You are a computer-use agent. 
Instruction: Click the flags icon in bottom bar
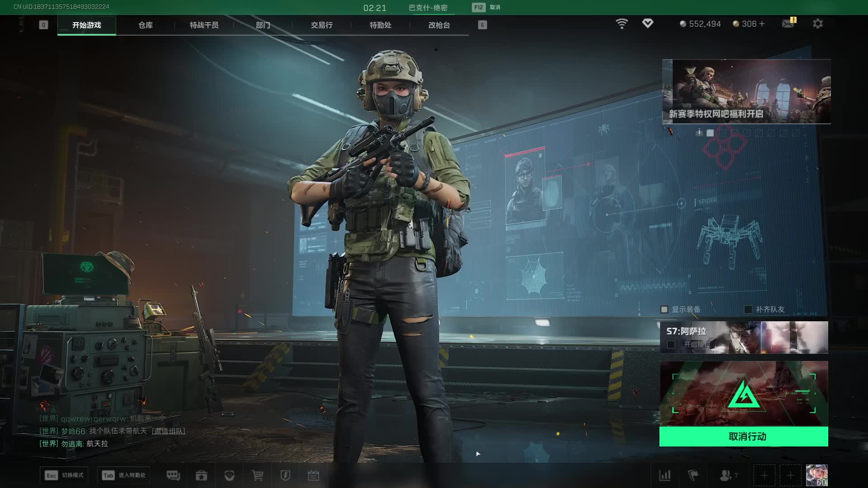(693, 475)
